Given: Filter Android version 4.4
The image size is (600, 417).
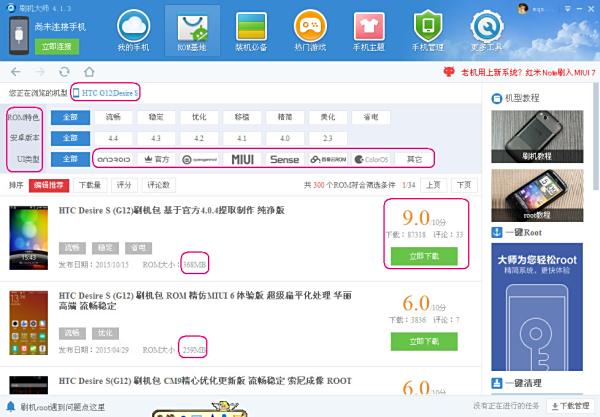Looking at the screenshot, I should coord(113,138).
